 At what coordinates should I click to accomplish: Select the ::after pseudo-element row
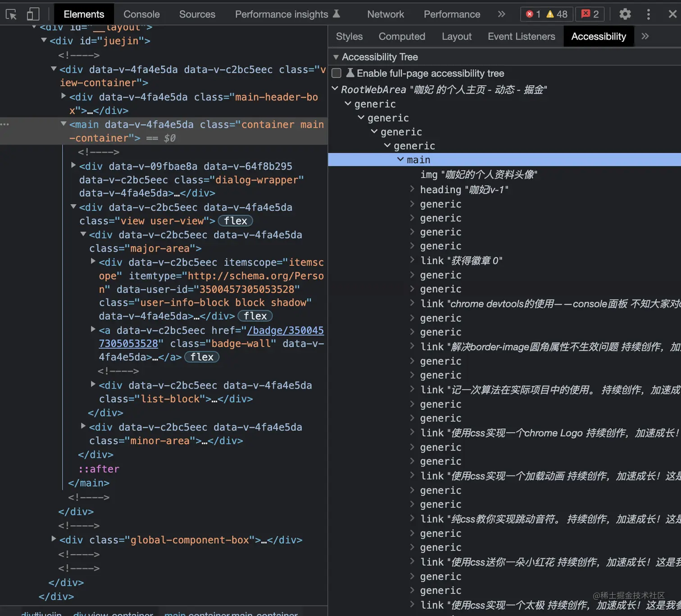(x=99, y=469)
